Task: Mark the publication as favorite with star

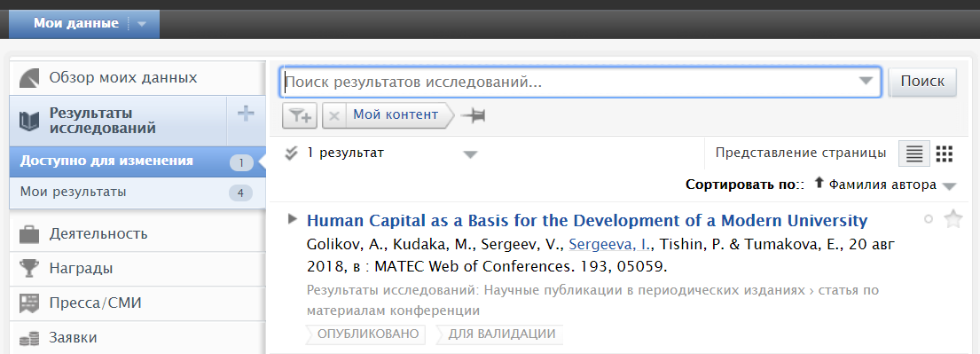Action: coord(953,219)
